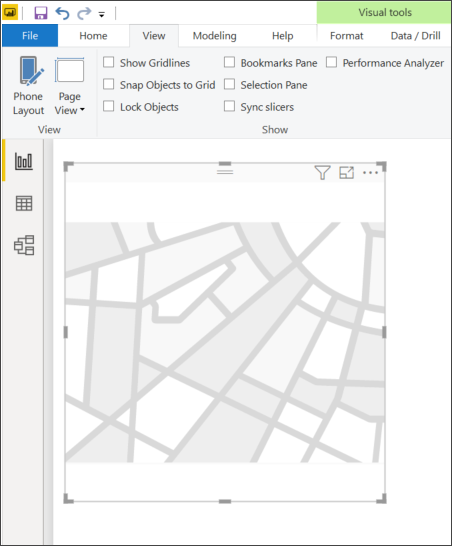Open the Phone Layout view
This screenshot has height=546, width=452.
[28, 86]
